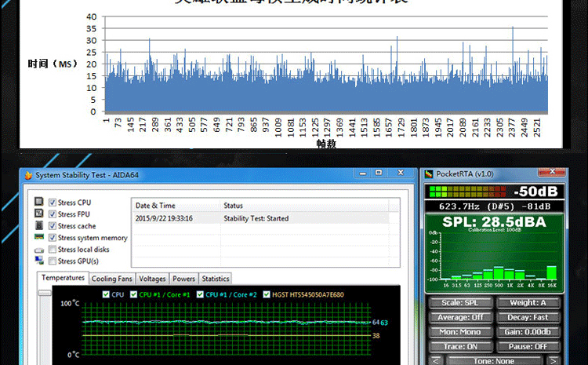Toggle the HGST HTS545050A7E680 graph checkbox
The image size is (588, 365).
267,294
